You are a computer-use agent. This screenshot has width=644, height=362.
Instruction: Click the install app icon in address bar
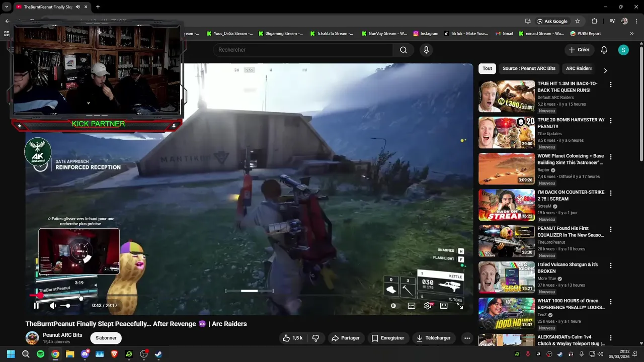[528, 21]
